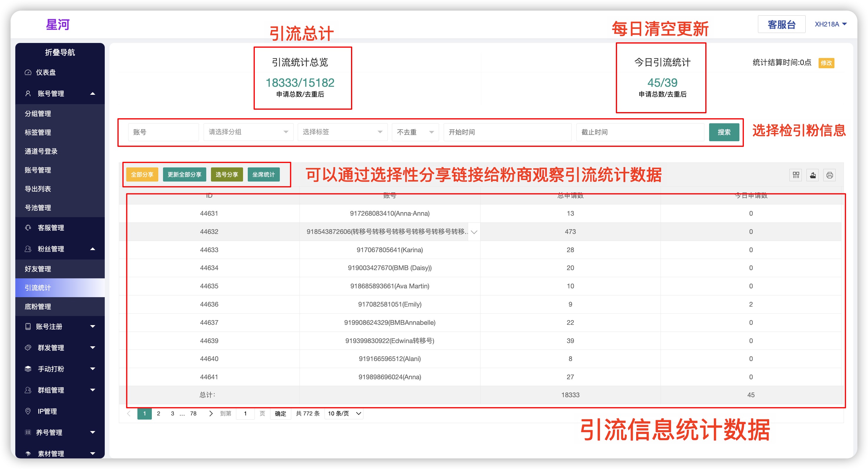Screen dimensions: 868x469
Task: Click the yellow 全部分享 button
Action: [142, 174]
